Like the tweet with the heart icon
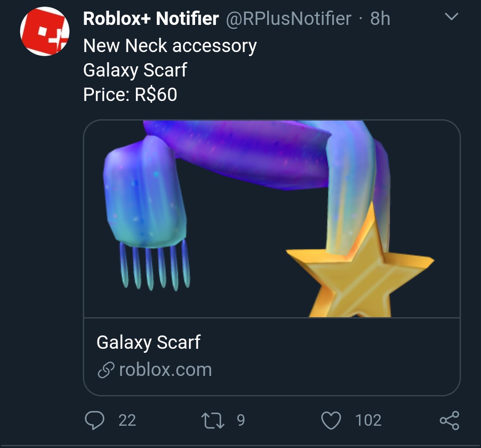This screenshot has width=481, height=448. [x=331, y=420]
